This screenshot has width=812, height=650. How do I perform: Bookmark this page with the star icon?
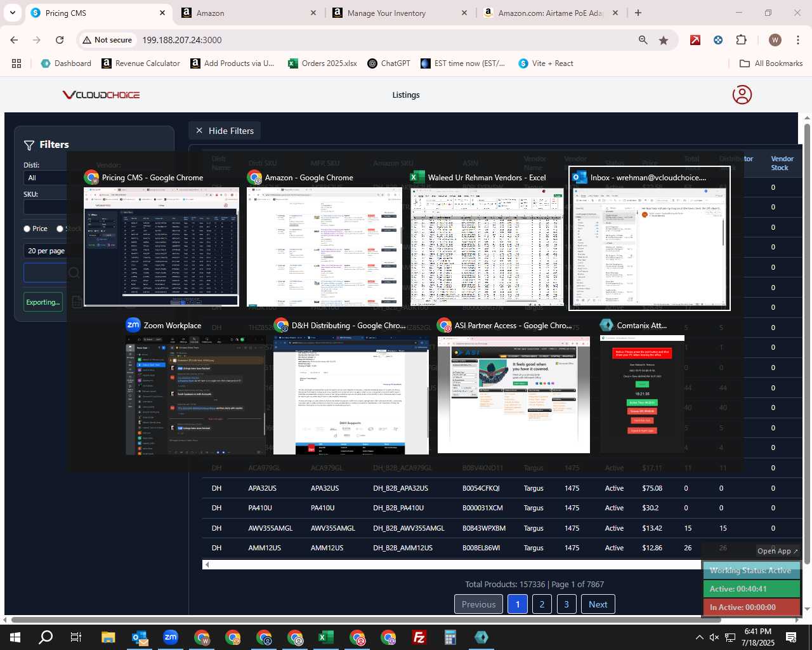664,40
